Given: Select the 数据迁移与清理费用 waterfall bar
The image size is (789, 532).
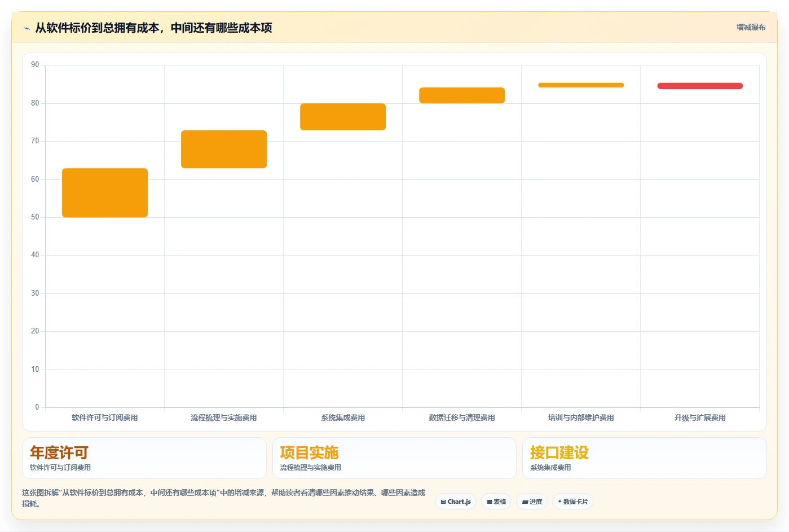Looking at the screenshot, I should (x=462, y=95).
